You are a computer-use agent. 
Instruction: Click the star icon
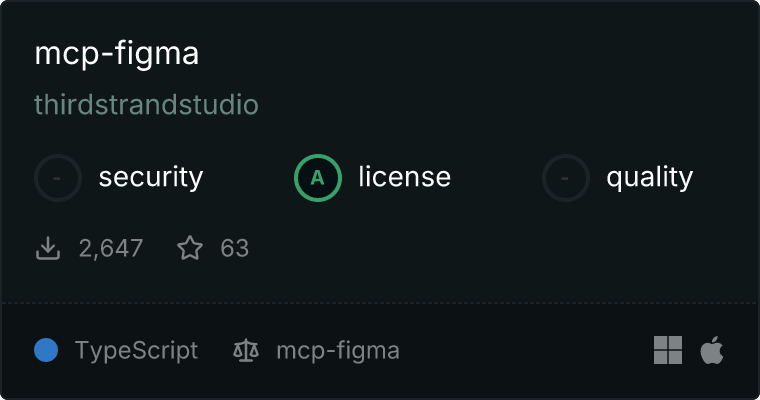tap(190, 248)
